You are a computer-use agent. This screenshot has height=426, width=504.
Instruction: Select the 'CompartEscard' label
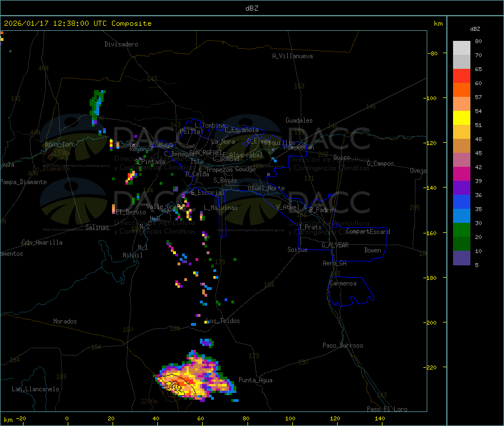point(368,232)
